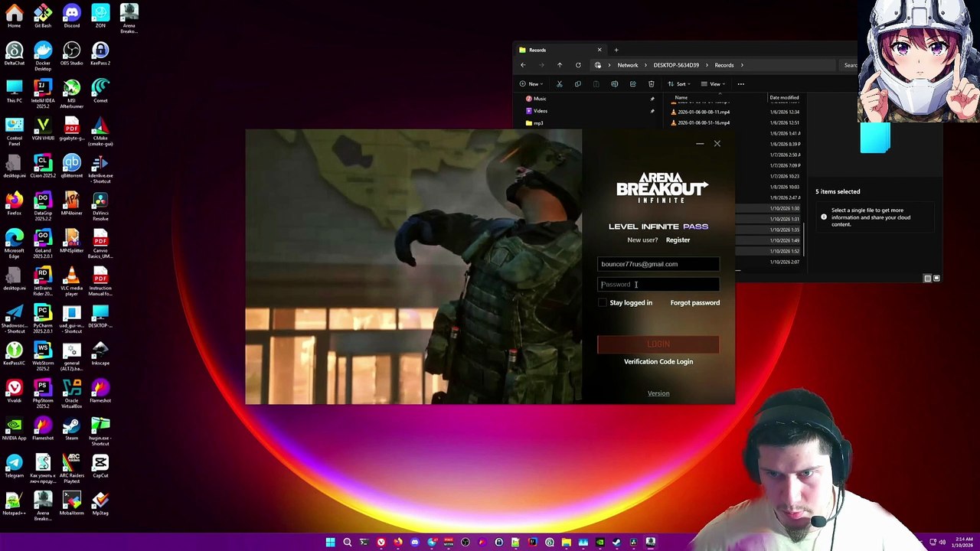Open the Sort dropdown in File Explorer
The height and width of the screenshot is (551, 980).
(x=679, y=84)
